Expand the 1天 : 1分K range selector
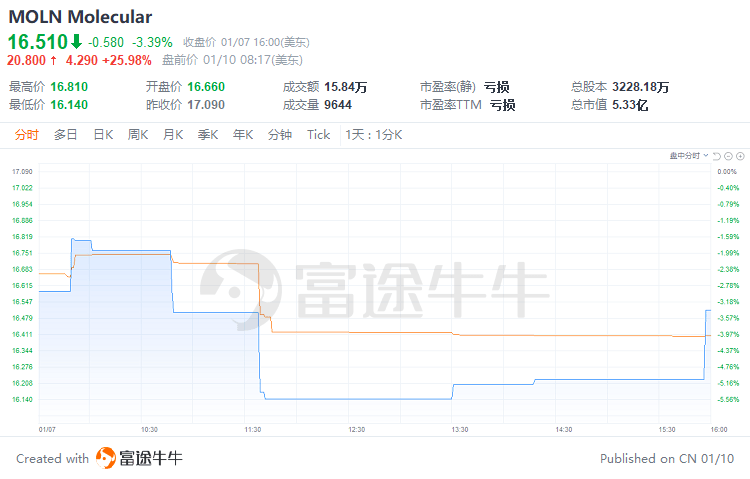Image resolution: width=750 pixels, height=479 pixels. pos(373,135)
